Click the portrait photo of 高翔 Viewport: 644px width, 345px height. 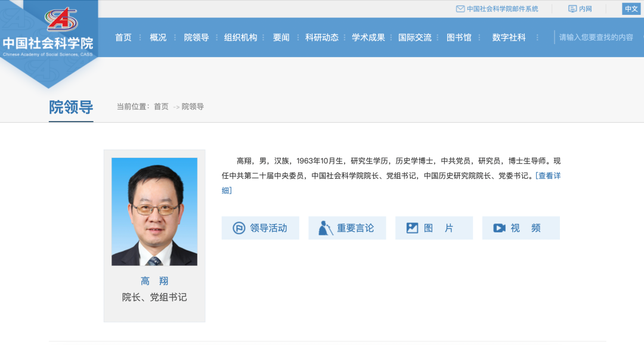tap(154, 212)
